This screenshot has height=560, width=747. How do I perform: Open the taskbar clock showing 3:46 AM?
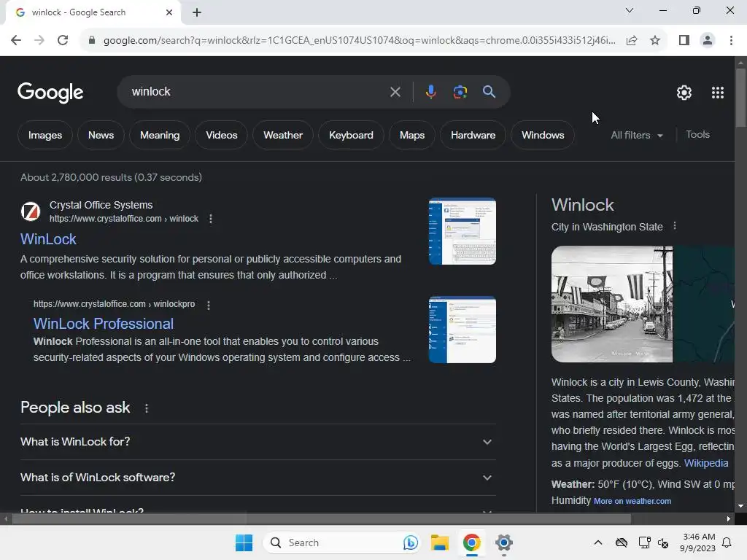click(x=697, y=542)
